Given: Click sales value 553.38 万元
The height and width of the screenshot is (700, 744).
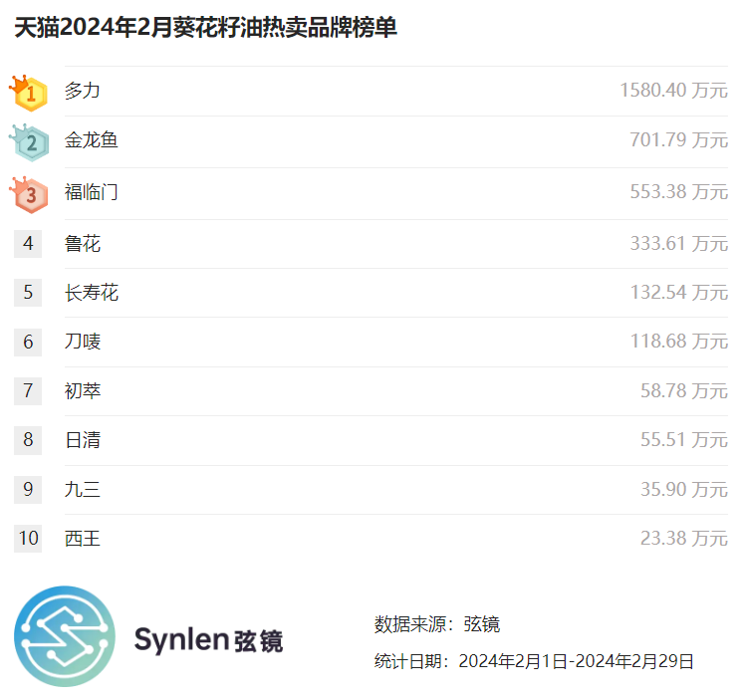Looking at the screenshot, I should pyautogui.click(x=678, y=191).
